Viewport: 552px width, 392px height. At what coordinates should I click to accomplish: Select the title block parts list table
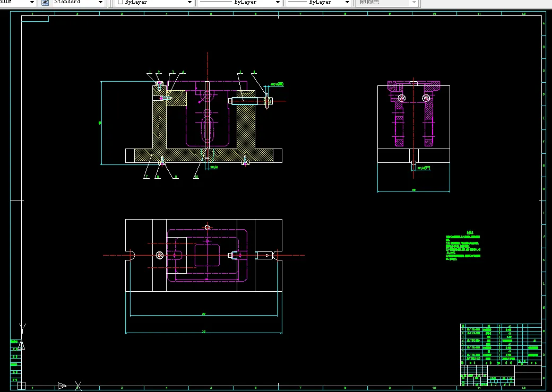(x=501, y=344)
